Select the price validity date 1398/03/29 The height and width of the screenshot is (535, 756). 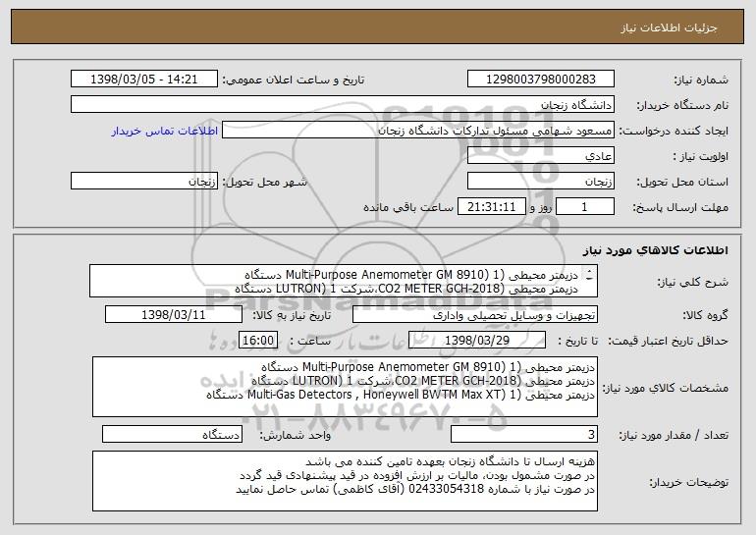click(x=477, y=341)
